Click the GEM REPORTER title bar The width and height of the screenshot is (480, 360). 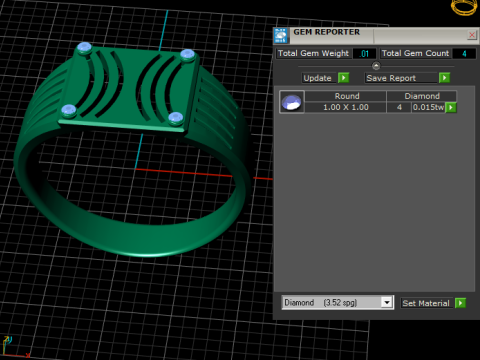[375, 35]
